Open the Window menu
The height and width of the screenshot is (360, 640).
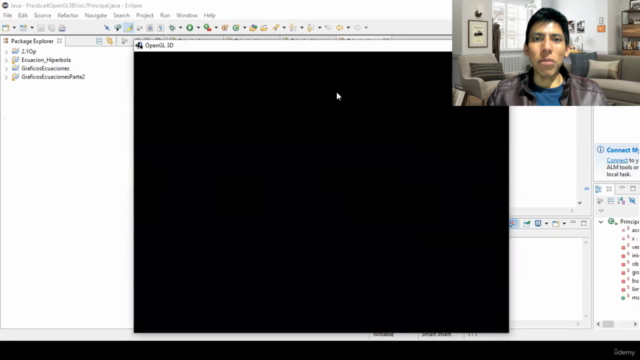(187, 16)
